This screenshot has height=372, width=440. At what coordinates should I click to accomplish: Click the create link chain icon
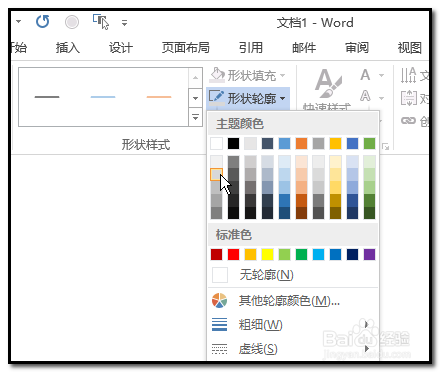(x=409, y=121)
